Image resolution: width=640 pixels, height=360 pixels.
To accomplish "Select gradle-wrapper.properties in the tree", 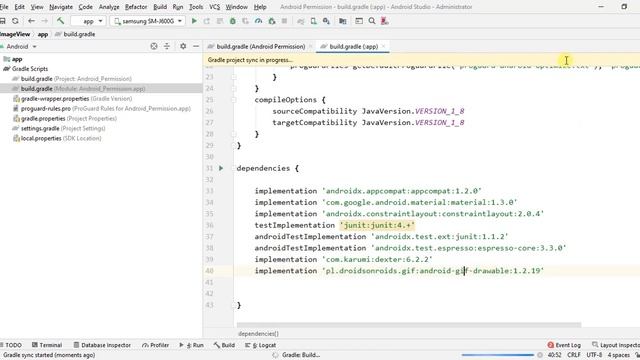I will click(x=72, y=99).
